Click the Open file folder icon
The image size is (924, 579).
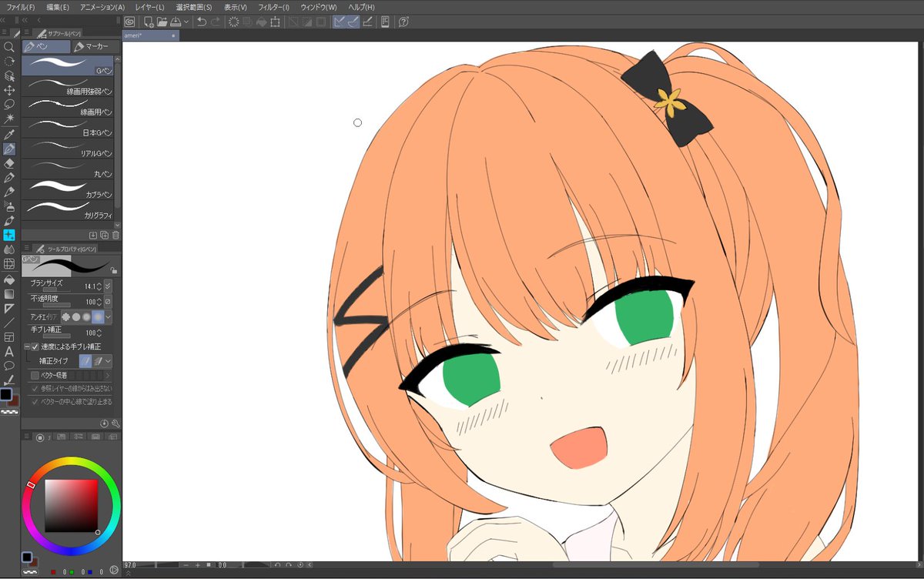162,22
